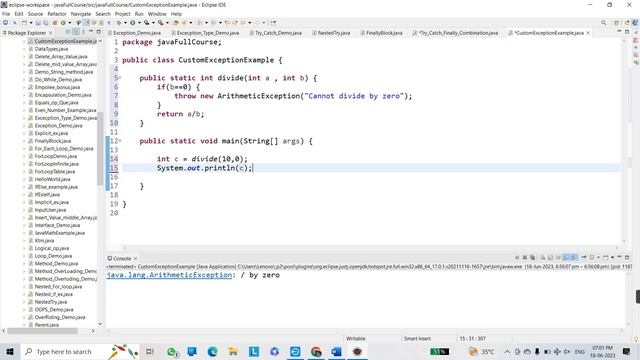Collapse the main method fold at line 12
This screenshot has width=640, height=360.
coord(120,141)
